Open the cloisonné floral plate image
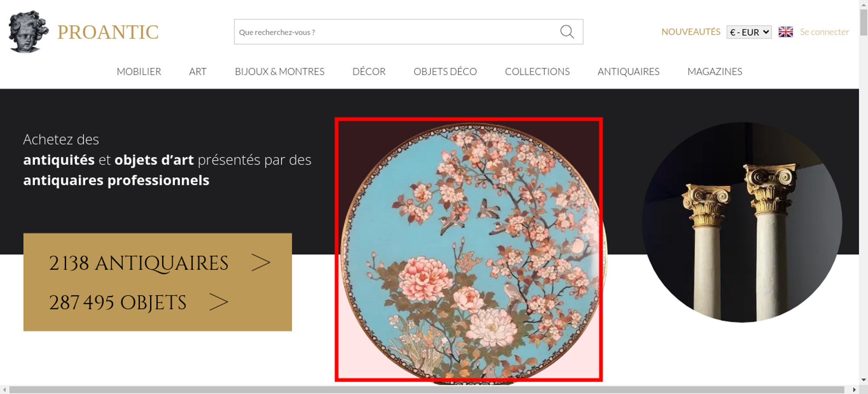The image size is (868, 394). tap(469, 250)
